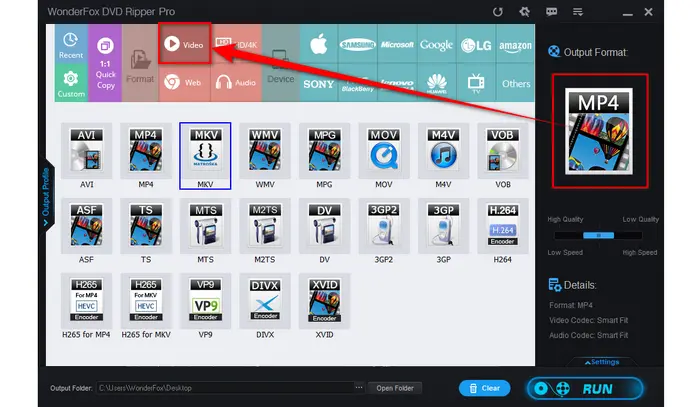Open the feedback chat icon
Screen dimensions: 700x407
(x=551, y=12)
